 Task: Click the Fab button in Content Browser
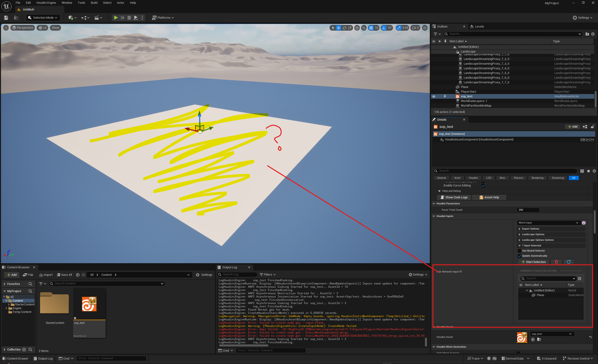point(28,275)
